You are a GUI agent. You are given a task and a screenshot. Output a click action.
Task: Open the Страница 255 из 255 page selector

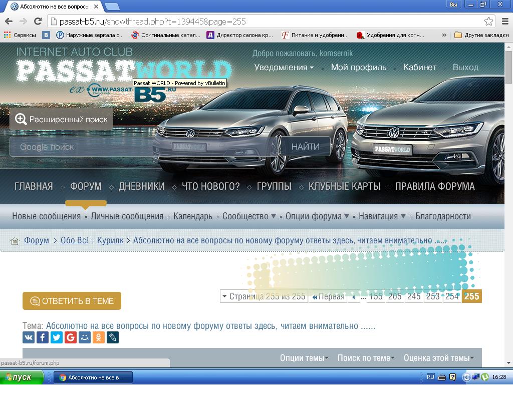pos(264,296)
